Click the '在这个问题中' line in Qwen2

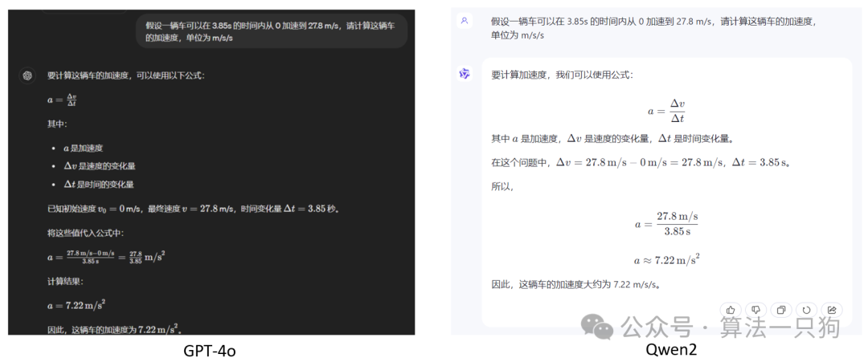click(641, 162)
